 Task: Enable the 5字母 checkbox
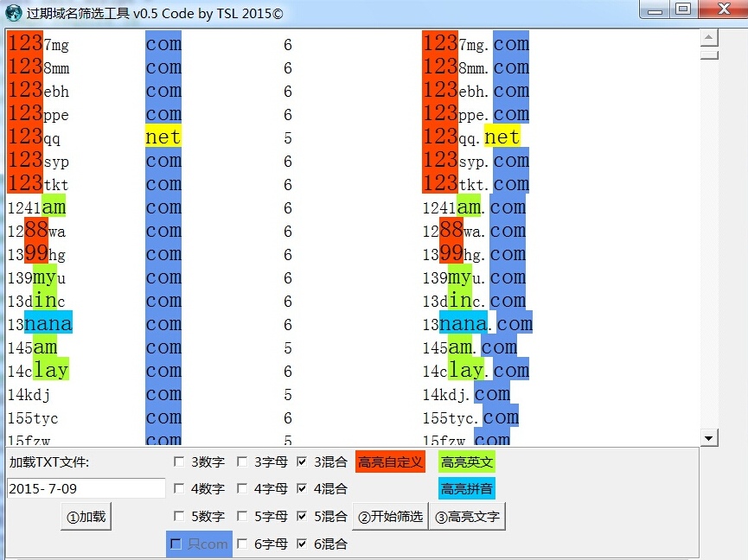click(x=242, y=516)
